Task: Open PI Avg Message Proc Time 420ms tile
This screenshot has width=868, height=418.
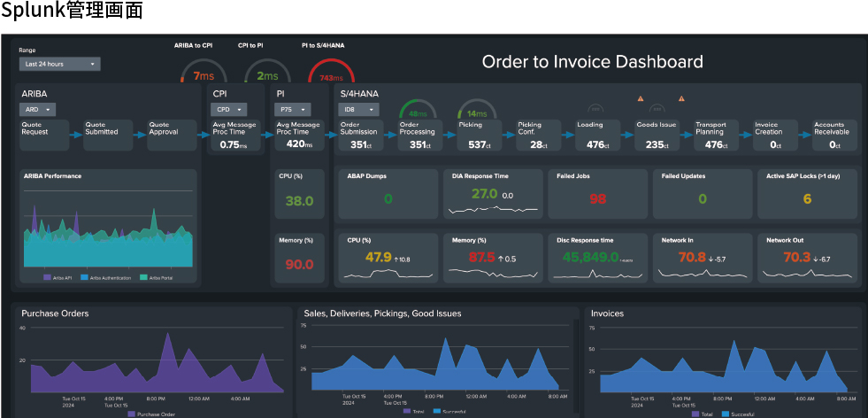Action: 299,135
